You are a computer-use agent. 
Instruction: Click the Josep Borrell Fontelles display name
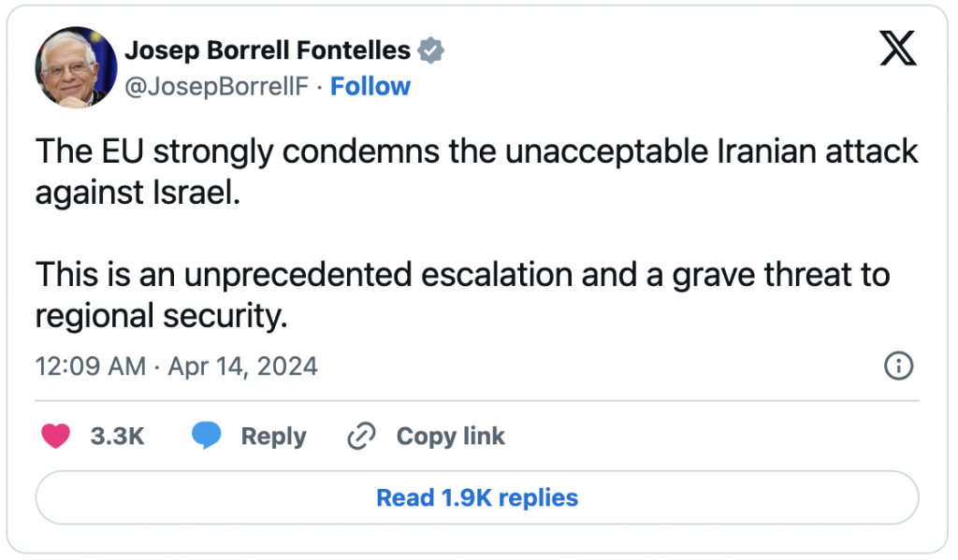268,50
